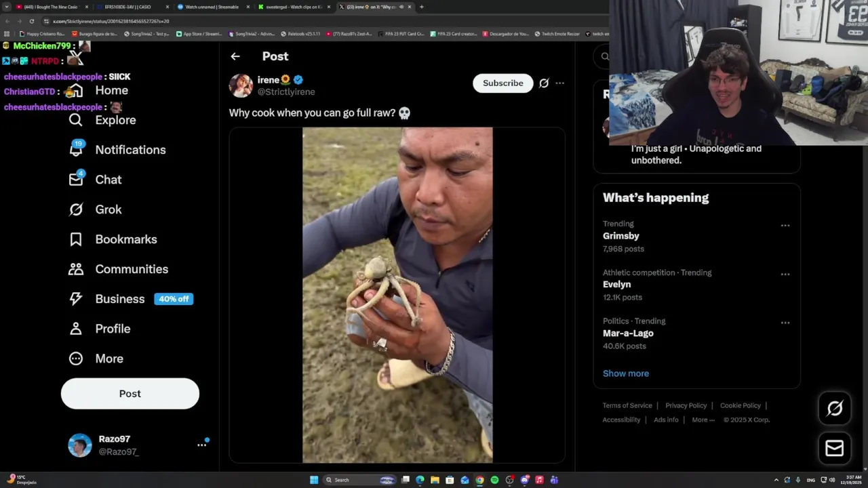The height and width of the screenshot is (488, 868).
Task: Open Explore from the X sidebar
Action: click(102, 120)
